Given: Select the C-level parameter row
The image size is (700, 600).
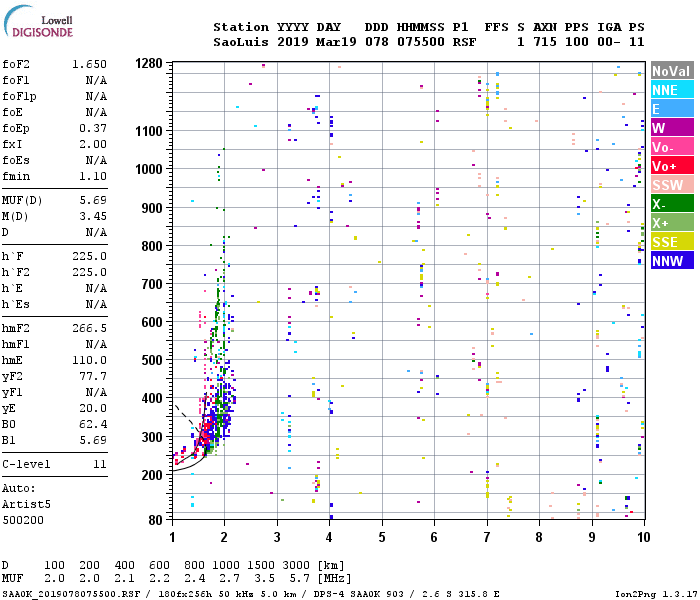Looking at the screenshot, I should [55, 465].
